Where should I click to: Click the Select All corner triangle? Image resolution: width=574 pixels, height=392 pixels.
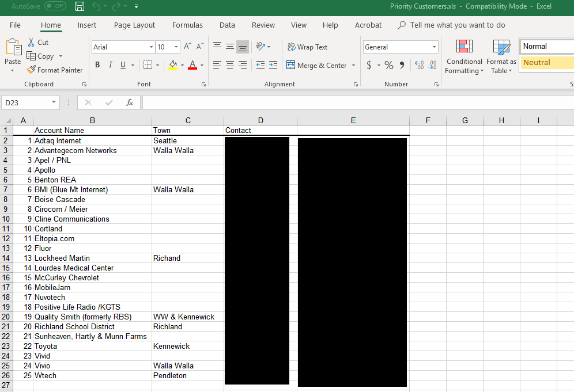(7, 120)
